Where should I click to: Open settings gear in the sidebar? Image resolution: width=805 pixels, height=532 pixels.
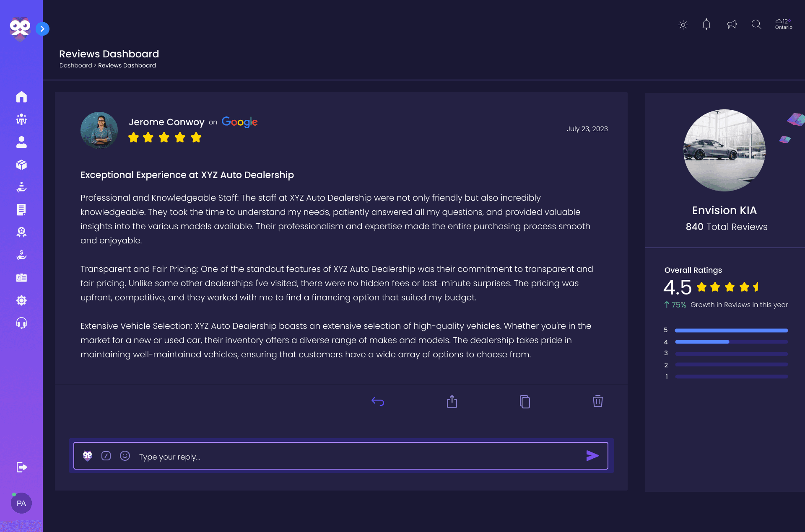point(21,300)
